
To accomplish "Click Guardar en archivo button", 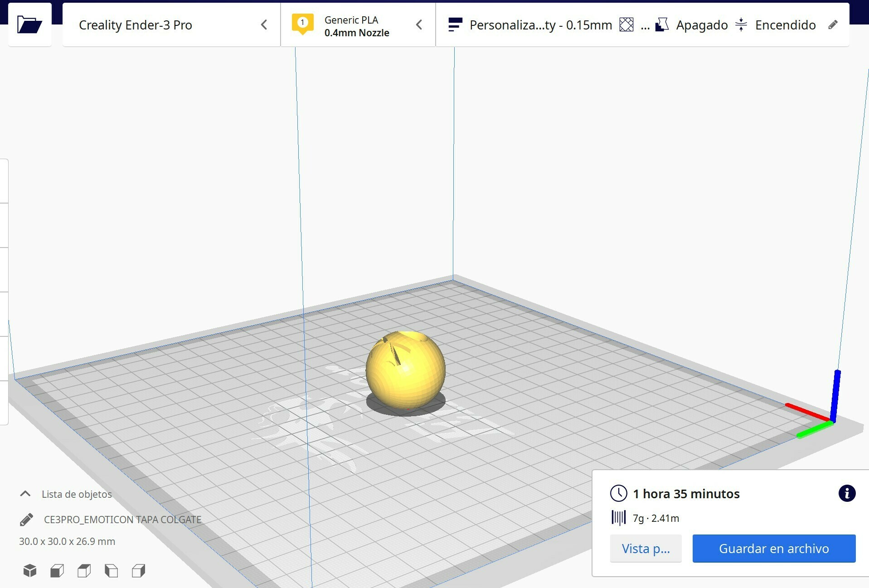I will pos(773,549).
